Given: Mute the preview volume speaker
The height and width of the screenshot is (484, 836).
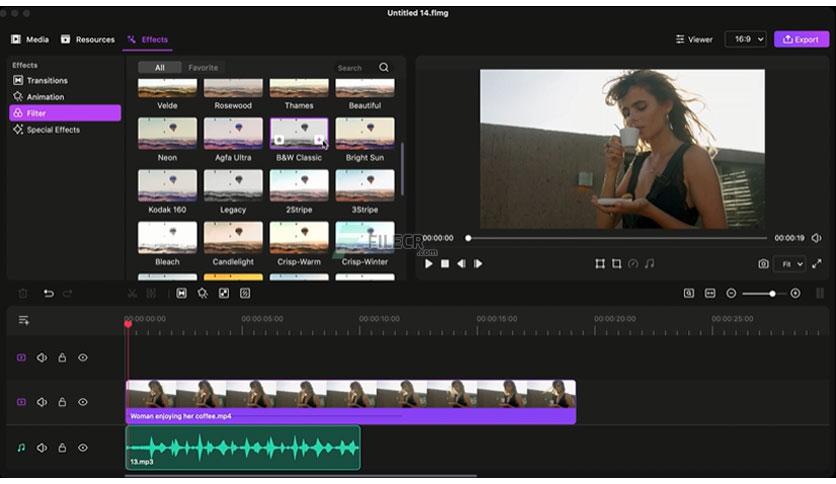Looking at the screenshot, I should pos(816,238).
